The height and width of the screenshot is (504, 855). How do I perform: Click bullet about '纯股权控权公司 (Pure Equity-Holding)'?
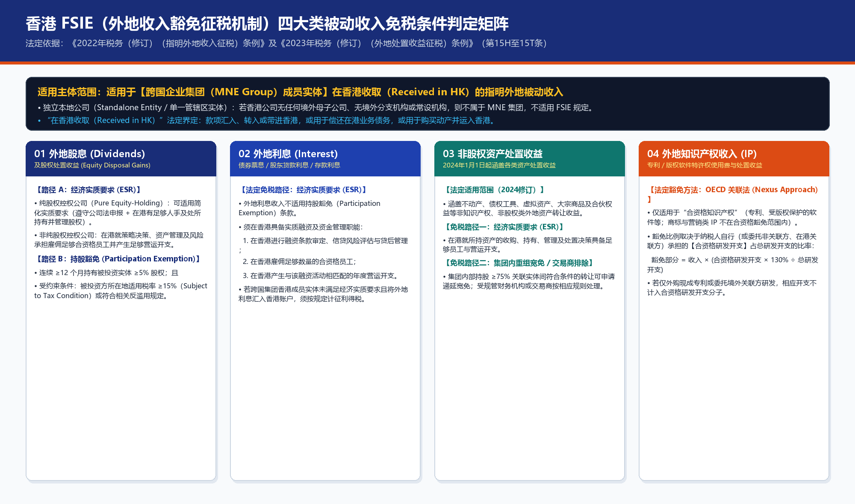[x=118, y=213]
